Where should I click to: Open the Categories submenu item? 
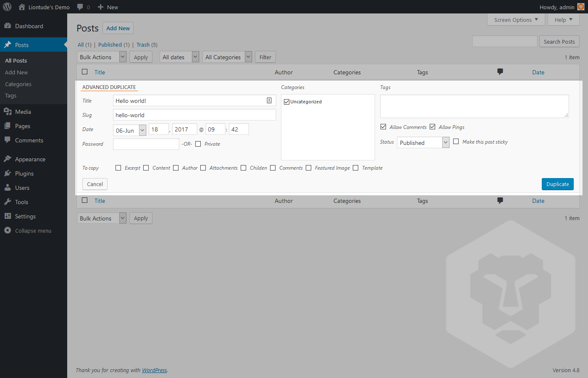18,84
